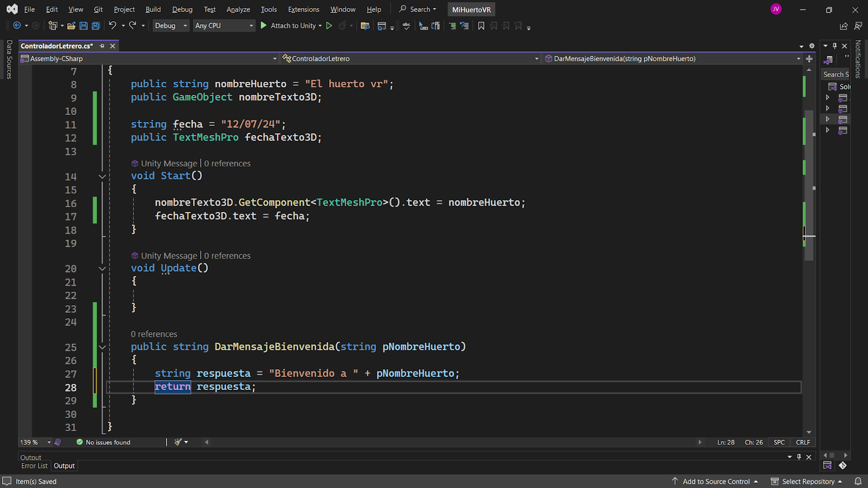Collapse the DarMensajeBienvenida method outline
Screen dimensions: 868x488
pyautogui.click(x=102, y=347)
